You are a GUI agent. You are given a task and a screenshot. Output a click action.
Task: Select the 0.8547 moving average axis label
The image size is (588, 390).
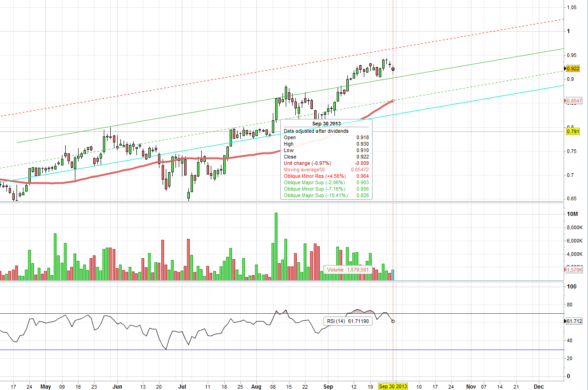click(x=574, y=101)
